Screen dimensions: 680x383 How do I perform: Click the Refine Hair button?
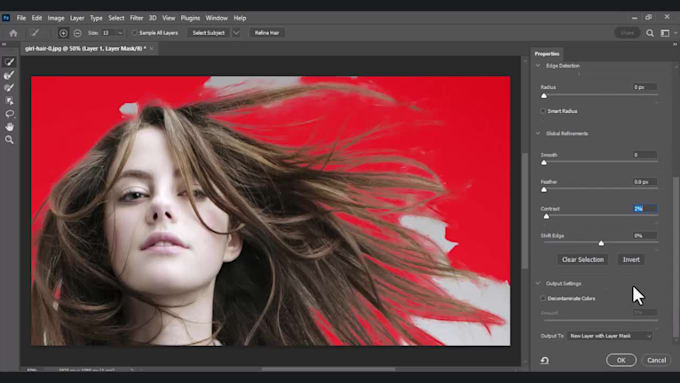(267, 33)
